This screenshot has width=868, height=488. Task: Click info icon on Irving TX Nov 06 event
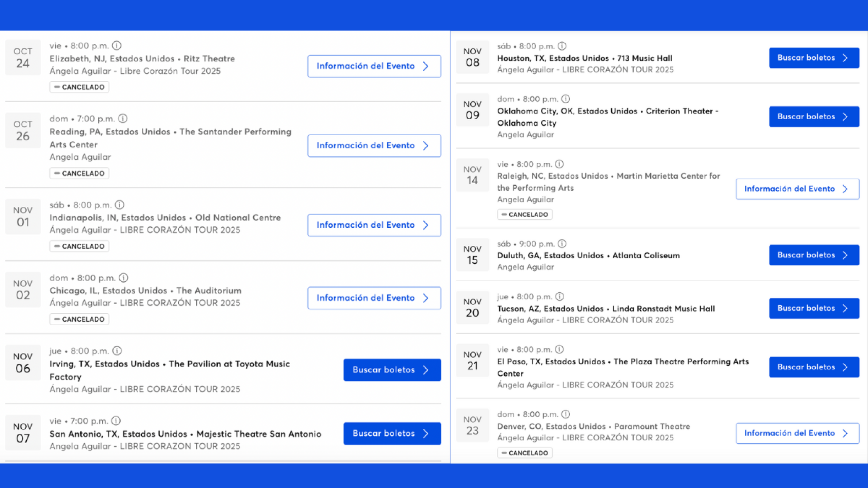point(117,351)
